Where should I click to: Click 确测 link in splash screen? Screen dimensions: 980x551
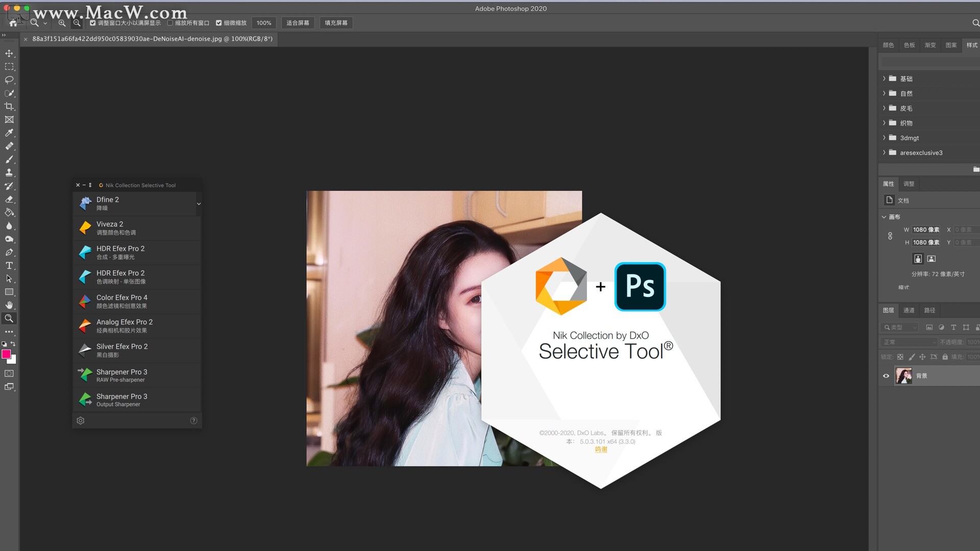click(600, 449)
